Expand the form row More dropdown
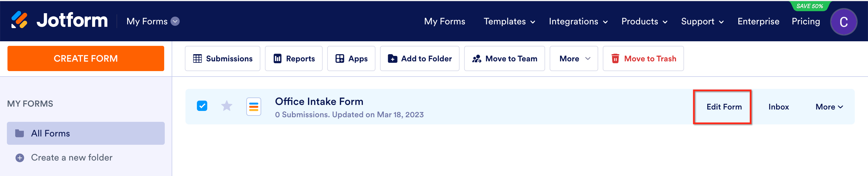 point(829,107)
